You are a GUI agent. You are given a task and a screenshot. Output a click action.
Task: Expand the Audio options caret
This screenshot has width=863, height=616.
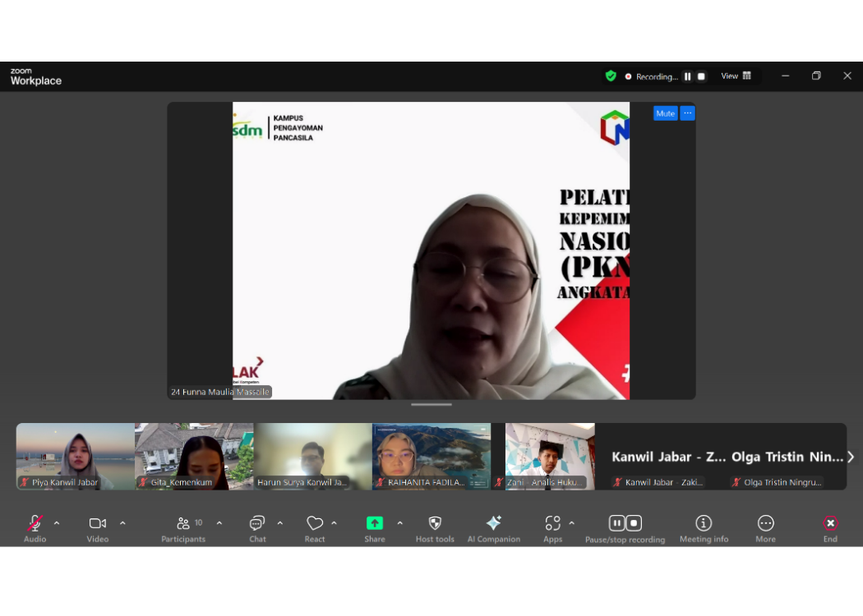point(57,523)
